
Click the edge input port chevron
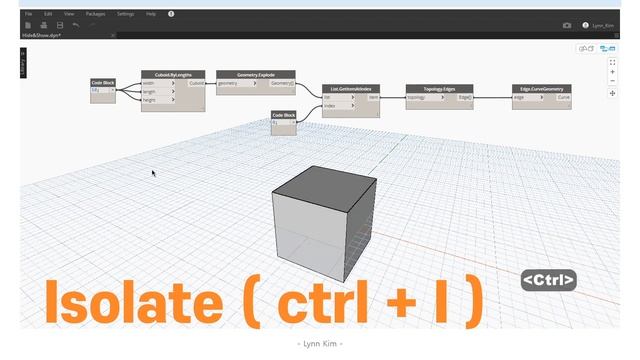click(x=542, y=98)
